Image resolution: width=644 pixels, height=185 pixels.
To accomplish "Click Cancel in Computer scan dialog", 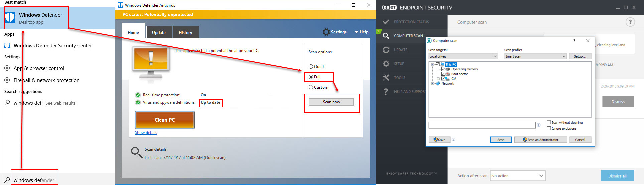I will coord(580,140).
